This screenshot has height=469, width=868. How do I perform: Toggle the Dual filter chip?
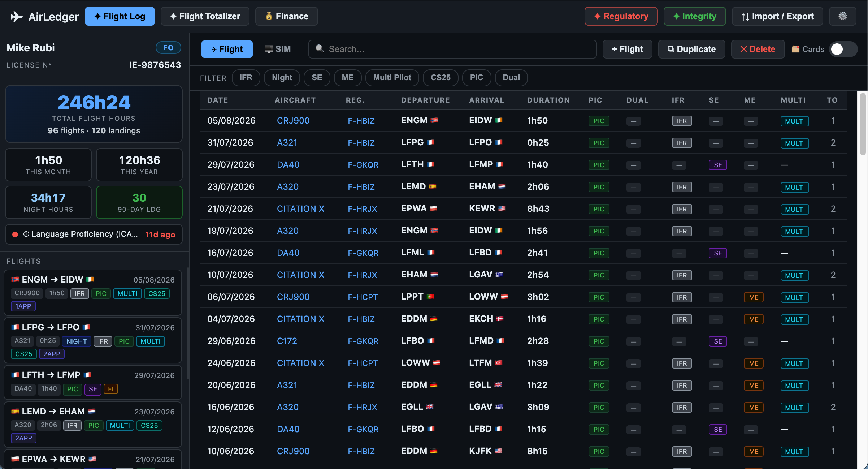(x=511, y=78)
